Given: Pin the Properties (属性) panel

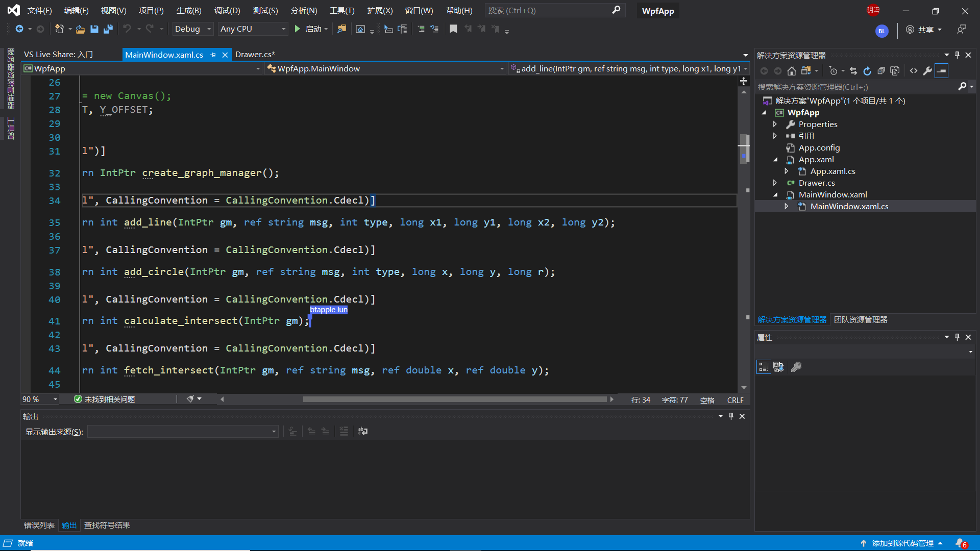Looking at the screenshot, I should 957,337.
